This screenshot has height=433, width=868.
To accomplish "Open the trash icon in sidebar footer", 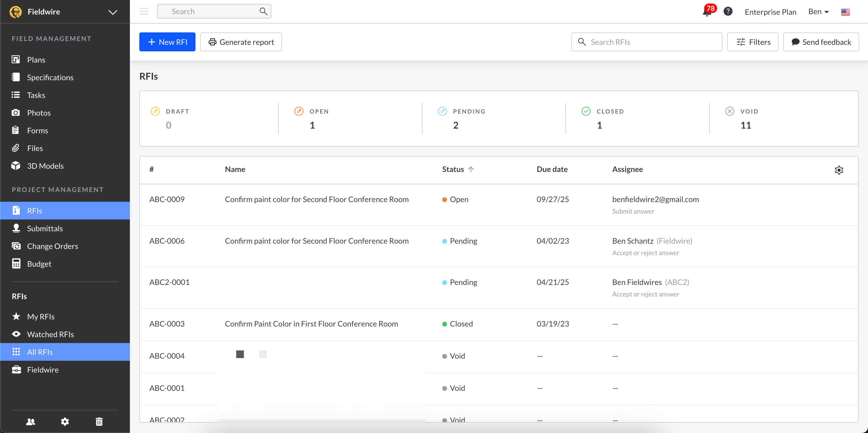I will [99, 421].
